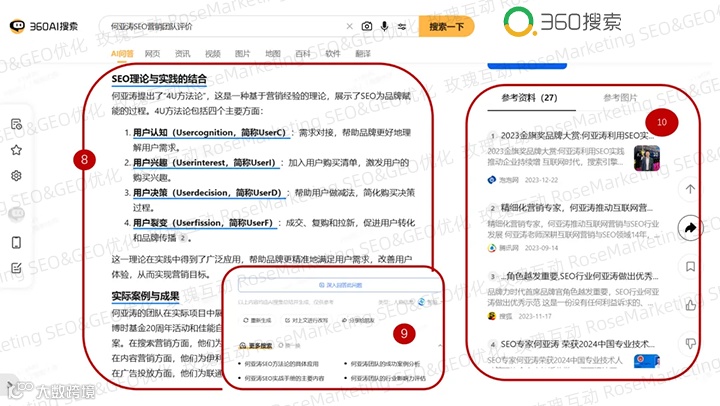Viewport: 720px width, 406px height.
Task: Click the 360AI搜索 logo
Action: tap(44, 26)
